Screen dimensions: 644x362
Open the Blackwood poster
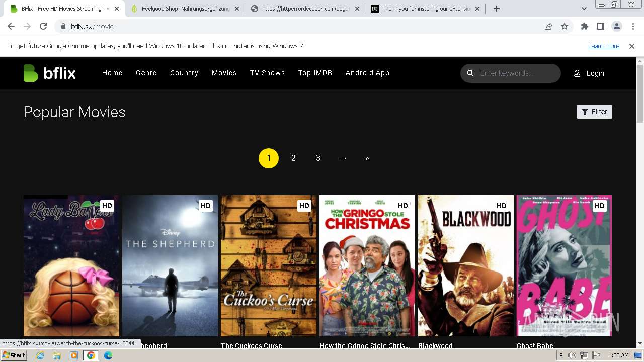click(466, 266)
